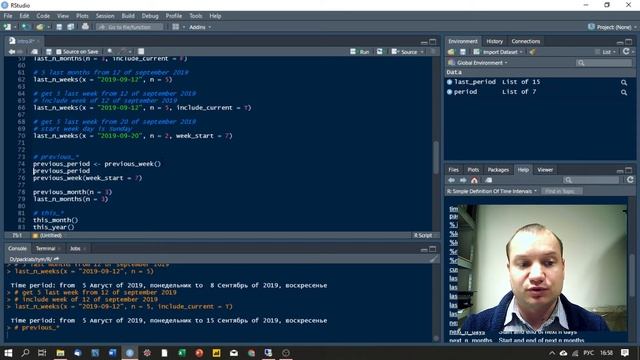Open code tools wand menu
Viewport: 640px width, 360px height.
(123, 52)
